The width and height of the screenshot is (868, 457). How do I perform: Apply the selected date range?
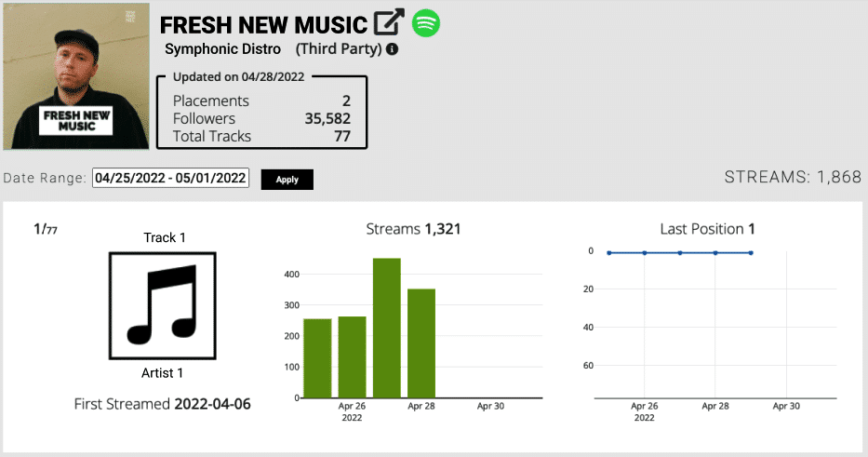point(287,180)
